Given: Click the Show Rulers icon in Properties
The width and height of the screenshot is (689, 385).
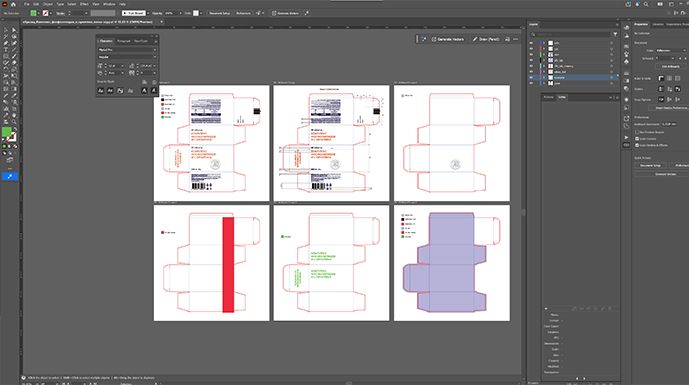Looking at the screenshot, I should pyautogui.click(x=661, y=78).
